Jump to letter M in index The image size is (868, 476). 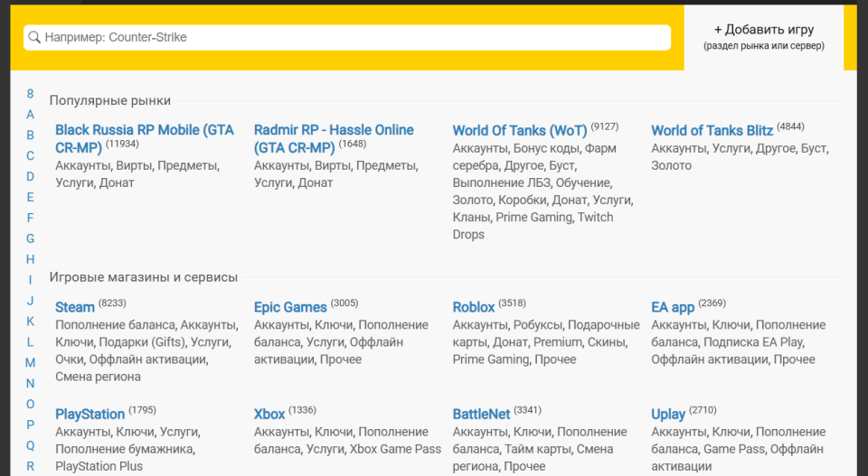31,363
